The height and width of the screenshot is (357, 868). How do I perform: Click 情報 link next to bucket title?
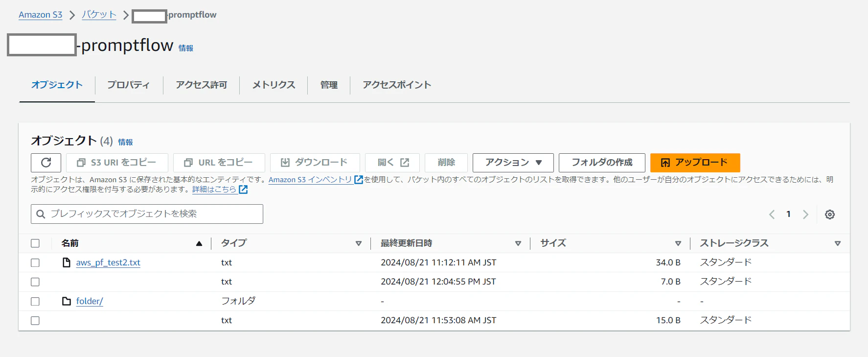(186, 48)
